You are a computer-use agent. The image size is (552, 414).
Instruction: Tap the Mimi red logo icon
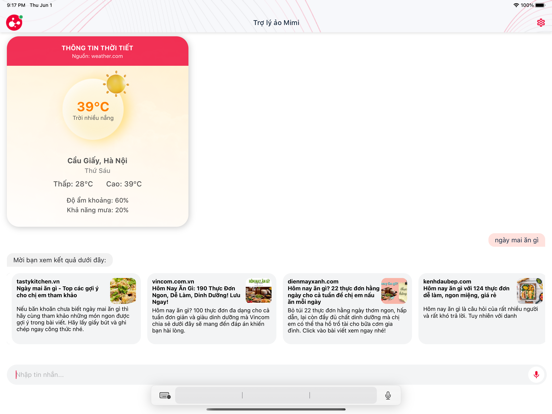click(x=14, y=23)
